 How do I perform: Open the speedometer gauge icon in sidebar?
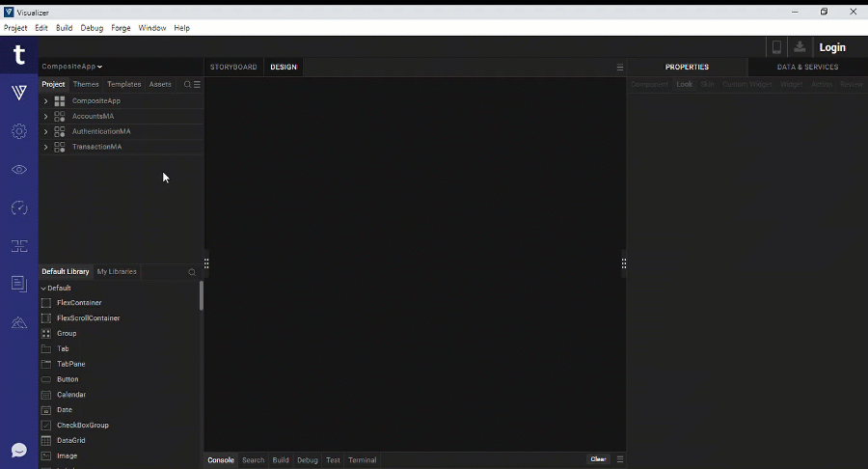click(x=18, y=207)
